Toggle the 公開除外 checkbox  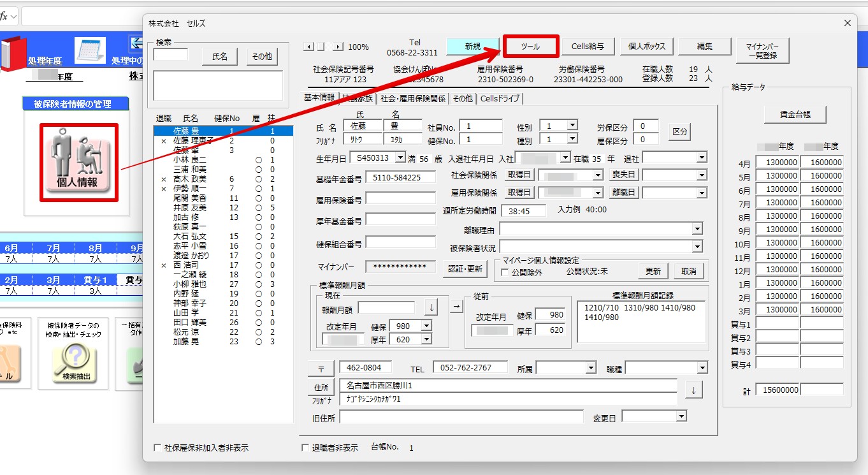point(505,272)
